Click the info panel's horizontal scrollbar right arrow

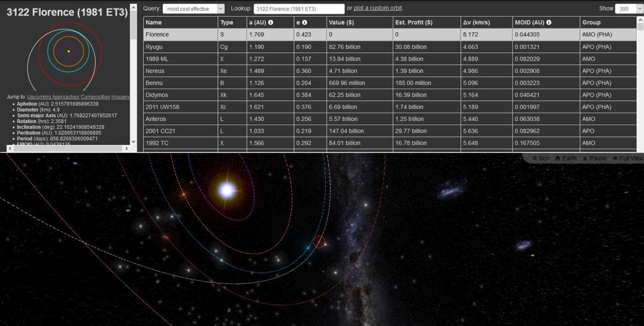pos(127,148)
